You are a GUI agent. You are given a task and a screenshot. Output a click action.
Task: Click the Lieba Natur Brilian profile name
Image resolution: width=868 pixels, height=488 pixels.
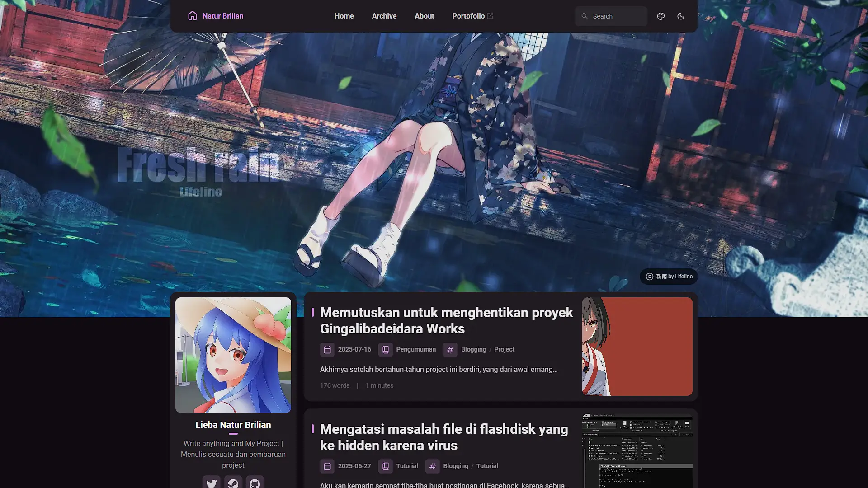[x=233, y=425]
